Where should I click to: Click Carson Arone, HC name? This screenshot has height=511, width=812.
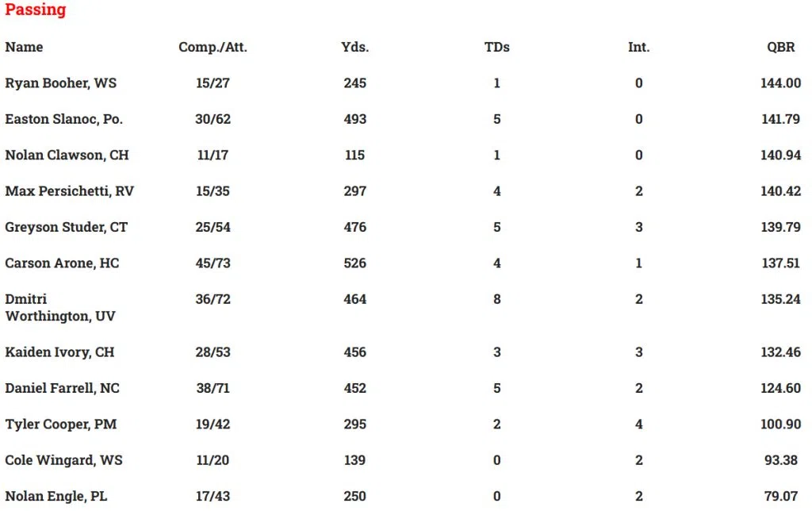coord(62,263)
